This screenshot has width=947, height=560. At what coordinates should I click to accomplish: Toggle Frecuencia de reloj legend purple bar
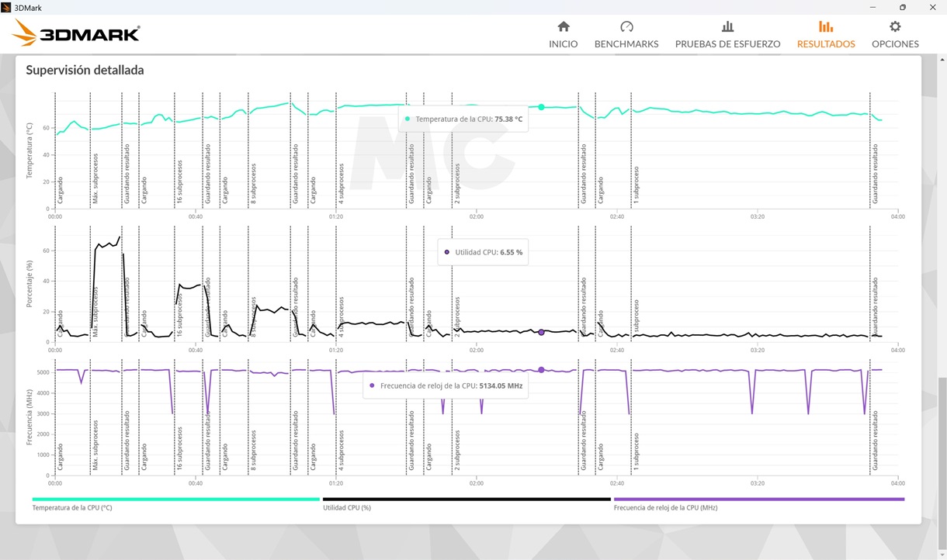click(758, 500)
